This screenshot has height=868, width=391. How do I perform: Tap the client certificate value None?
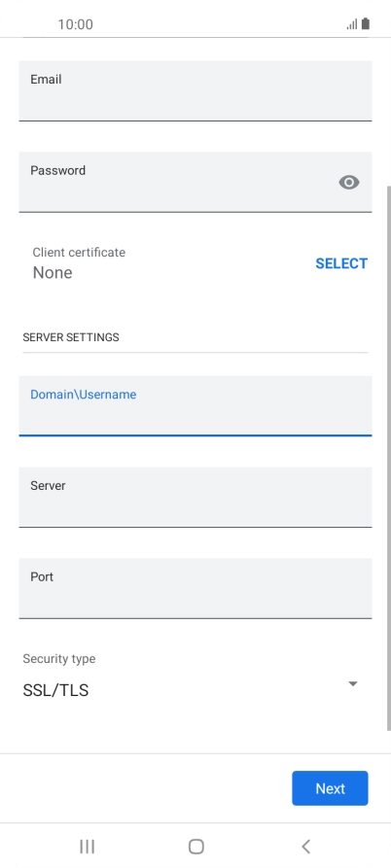[53, 272]
